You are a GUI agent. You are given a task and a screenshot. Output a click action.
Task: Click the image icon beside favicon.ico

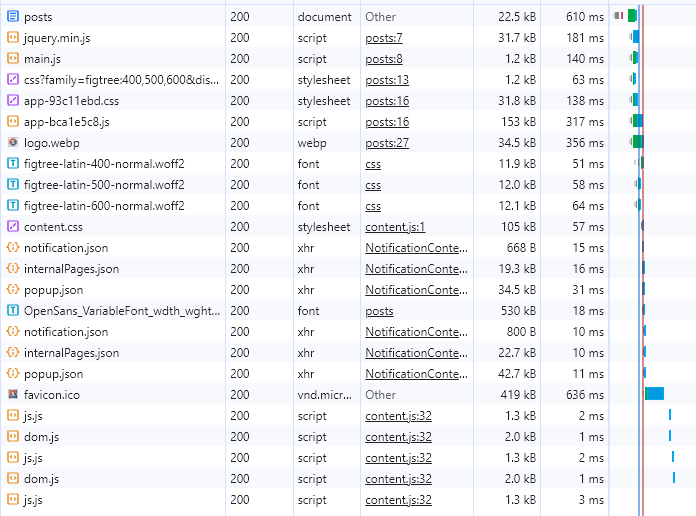tap(13, 394)
